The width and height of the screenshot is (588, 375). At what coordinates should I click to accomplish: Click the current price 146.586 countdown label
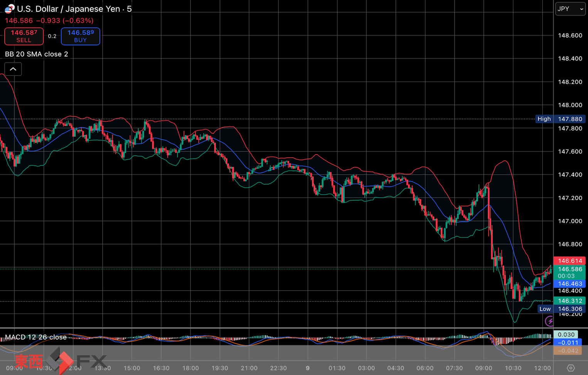click(569, 272)
